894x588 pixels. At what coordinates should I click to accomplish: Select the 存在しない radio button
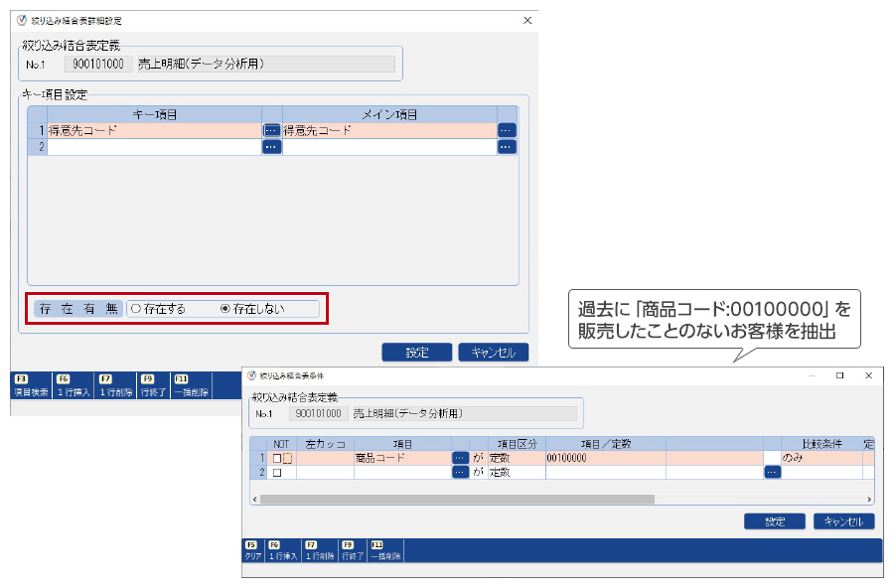(224, 309)
